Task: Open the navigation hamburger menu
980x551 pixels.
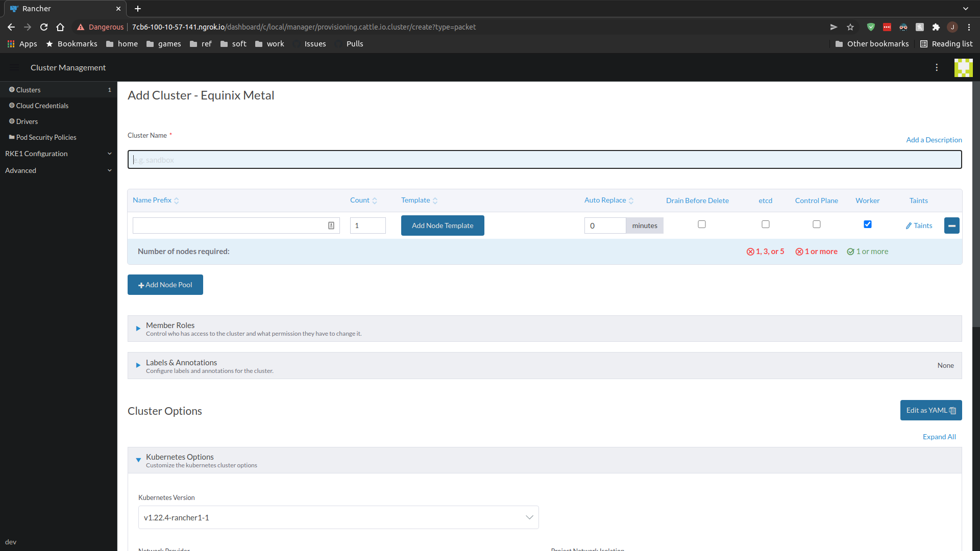Action: pos(14,67)
